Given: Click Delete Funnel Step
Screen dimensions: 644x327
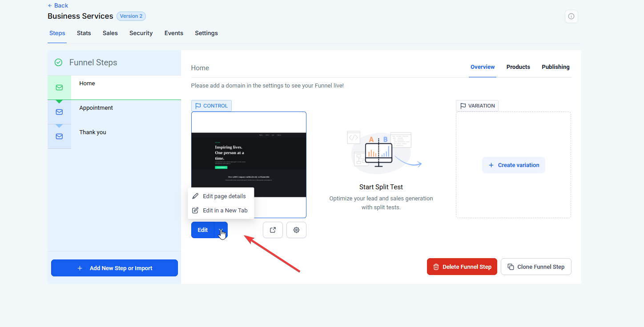Looking at the screenshot, I should coord(462,267).
